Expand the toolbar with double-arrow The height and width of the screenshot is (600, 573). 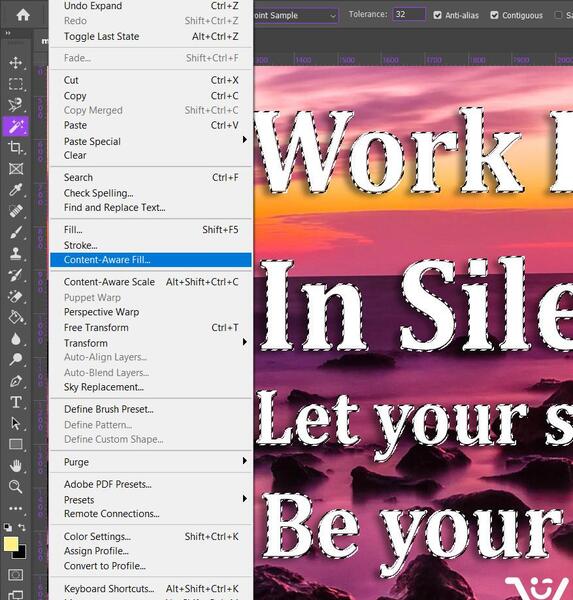pyautogui.click(x=8, y=33)
